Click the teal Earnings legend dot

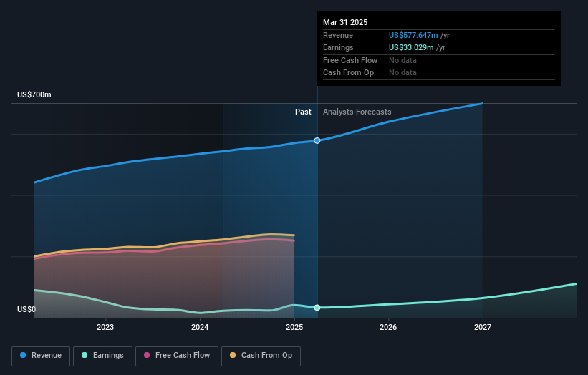[85, 355]
